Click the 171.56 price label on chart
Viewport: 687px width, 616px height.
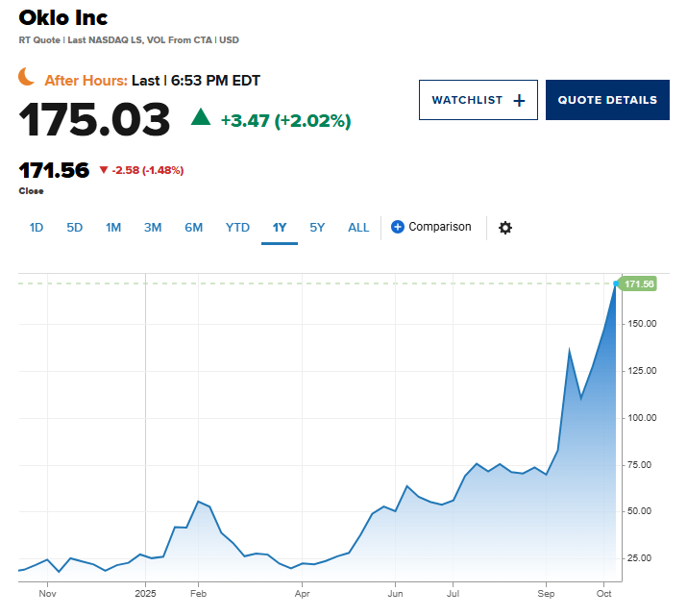[639, 283]
